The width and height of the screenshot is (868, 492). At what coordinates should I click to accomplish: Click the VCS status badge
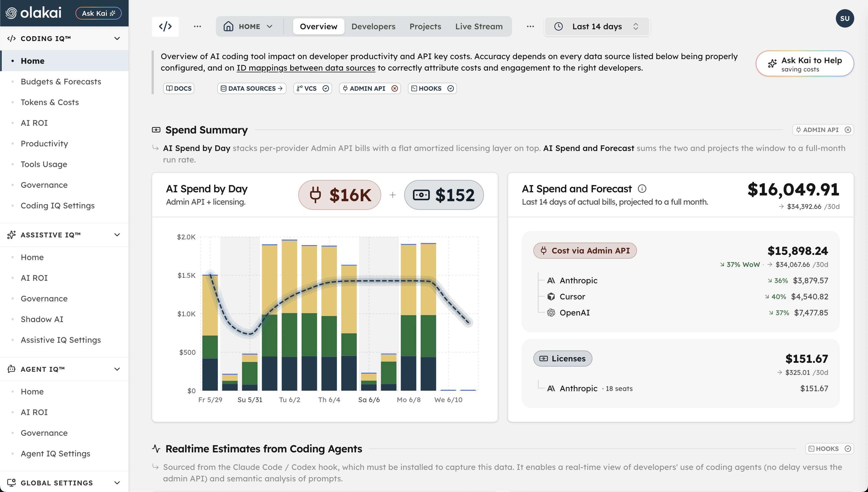pyautogui.click(x=313, y=88)
